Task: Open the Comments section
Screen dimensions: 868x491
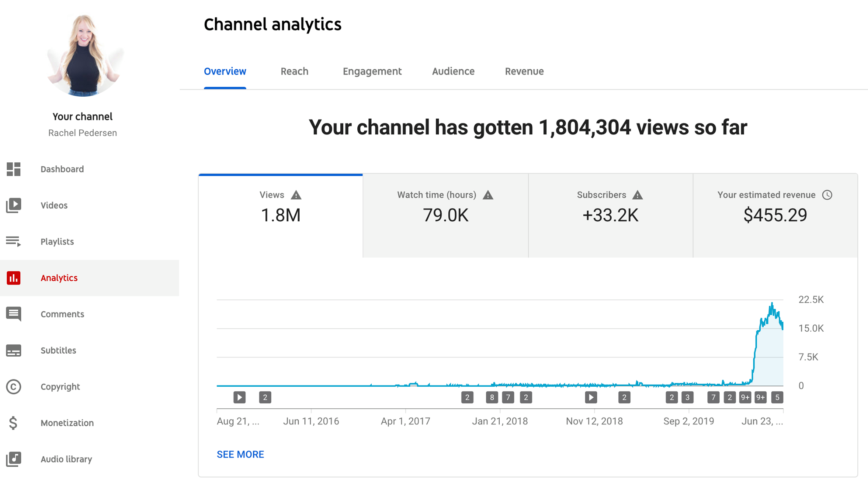Action: point(62,314)
